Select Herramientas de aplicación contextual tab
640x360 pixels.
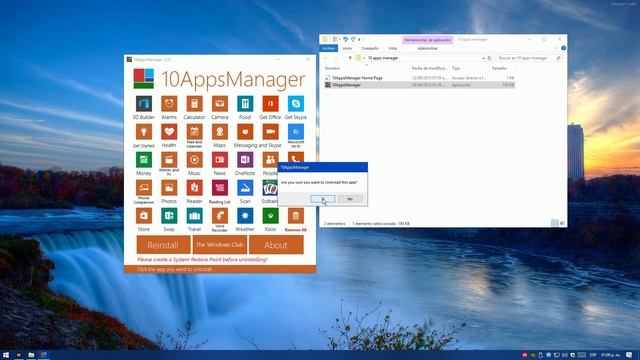pyautogui.click(x=428, y=40)
